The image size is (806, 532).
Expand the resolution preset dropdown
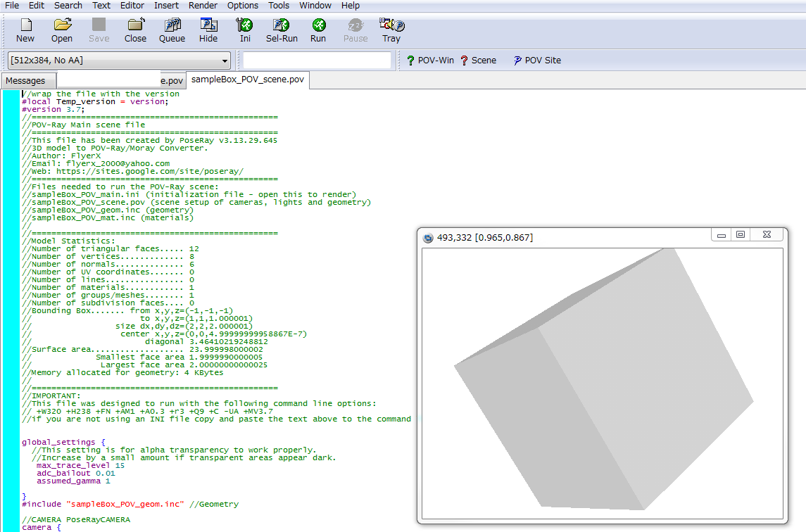tap(225, 61)
